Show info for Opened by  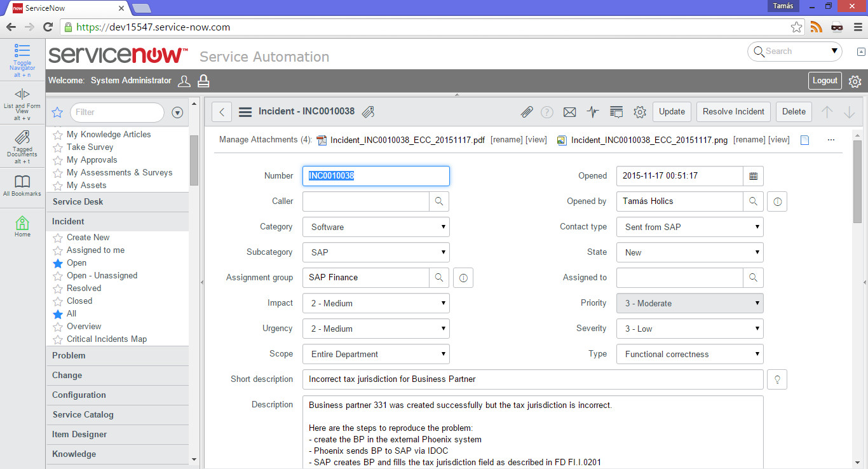coord(777,201)
